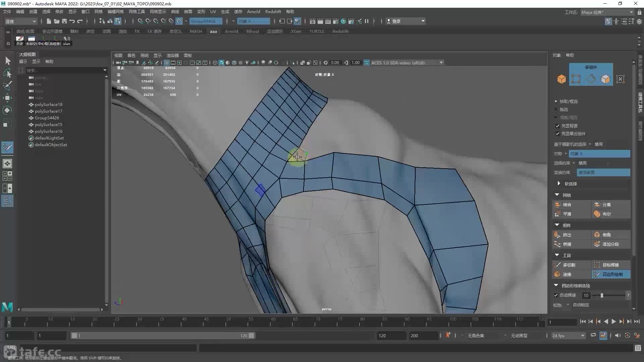Screen dimensions: 644x362
Task: Select polySurface18 in the outliner
Action: (x=49, y=105)
